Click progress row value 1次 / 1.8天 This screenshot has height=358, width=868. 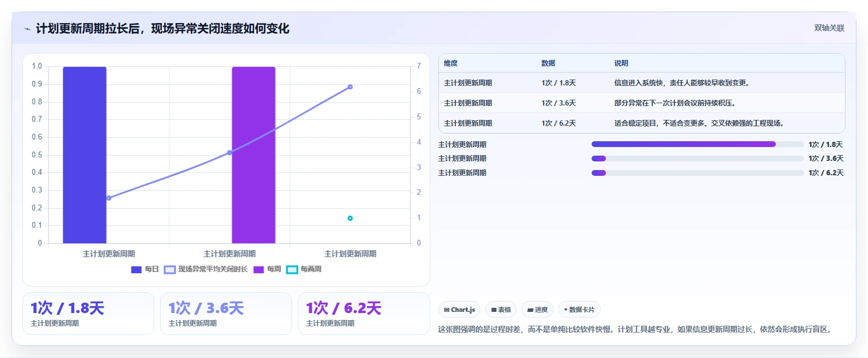(826, 145)
